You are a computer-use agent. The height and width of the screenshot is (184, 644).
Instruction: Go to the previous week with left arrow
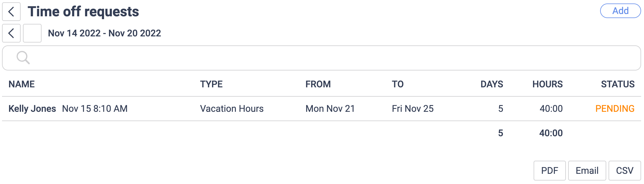click(11, 33)
